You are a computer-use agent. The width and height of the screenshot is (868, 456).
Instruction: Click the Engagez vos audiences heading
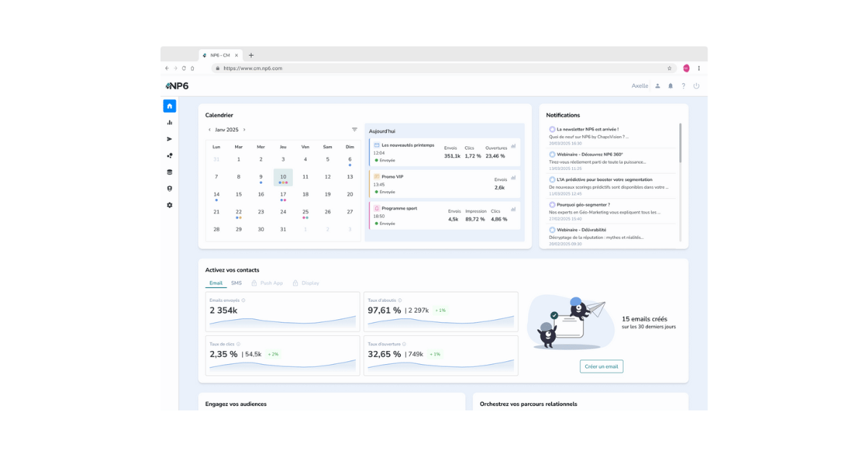pyautogui.click(x=236, y=404)
